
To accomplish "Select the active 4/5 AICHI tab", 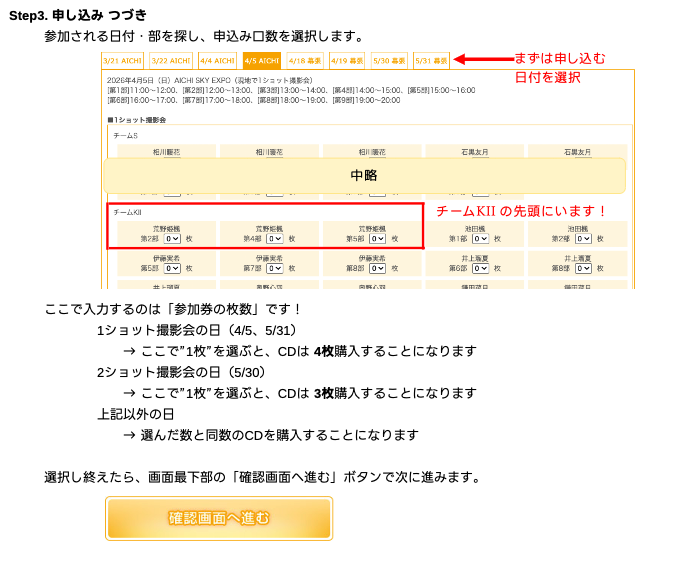I will 262,61.
